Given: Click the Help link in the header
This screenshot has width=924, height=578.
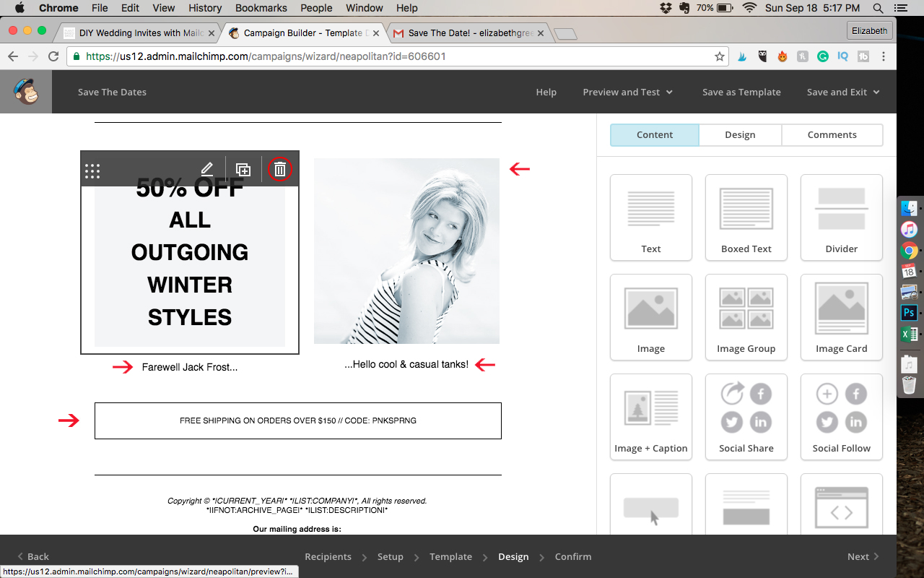Looking at the screenshot, I should [546, 92].
